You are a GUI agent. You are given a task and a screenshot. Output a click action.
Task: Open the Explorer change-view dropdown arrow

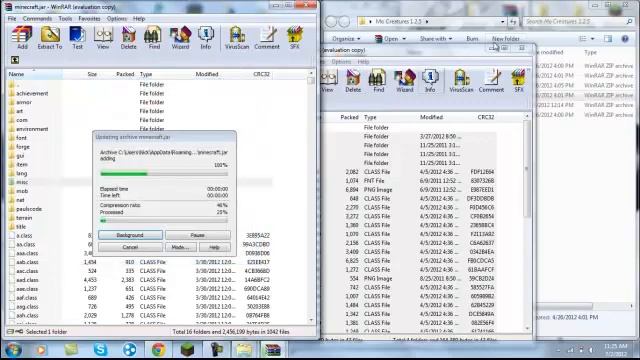593,38
